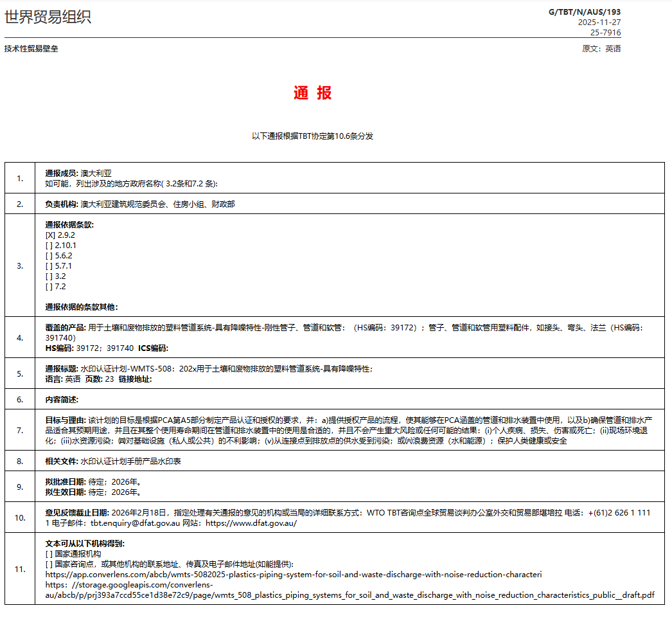Select the 3.2 article checkbox
The image size is (672, 619).
click(50, 276)
